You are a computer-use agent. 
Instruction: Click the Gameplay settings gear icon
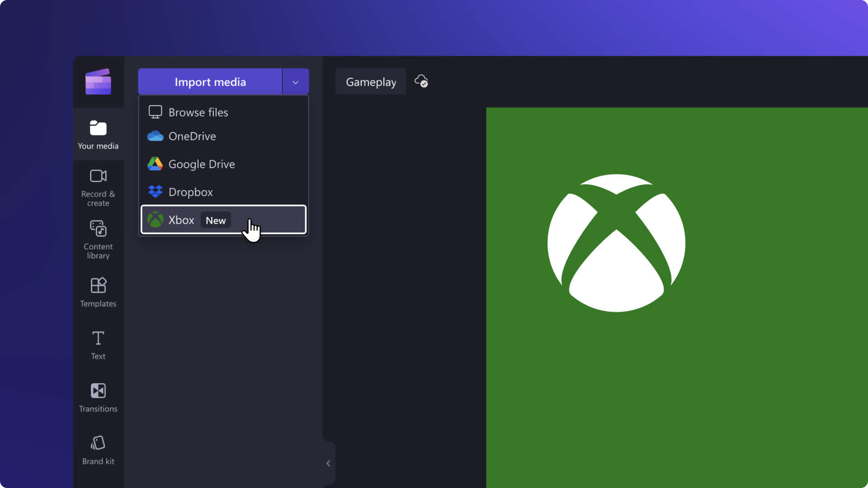coord(421,82)
